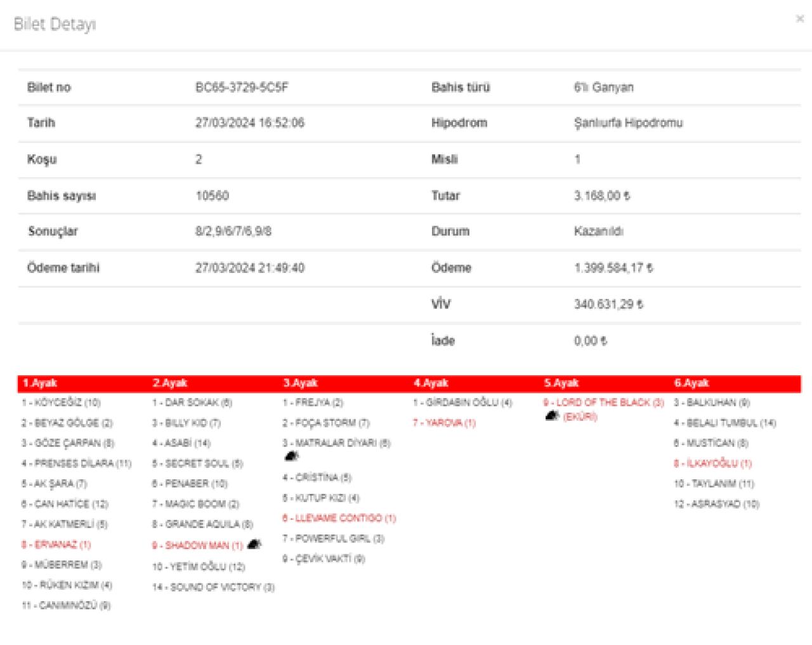Click LORD OF THE BLACK entry

click(x=603, y=402)
